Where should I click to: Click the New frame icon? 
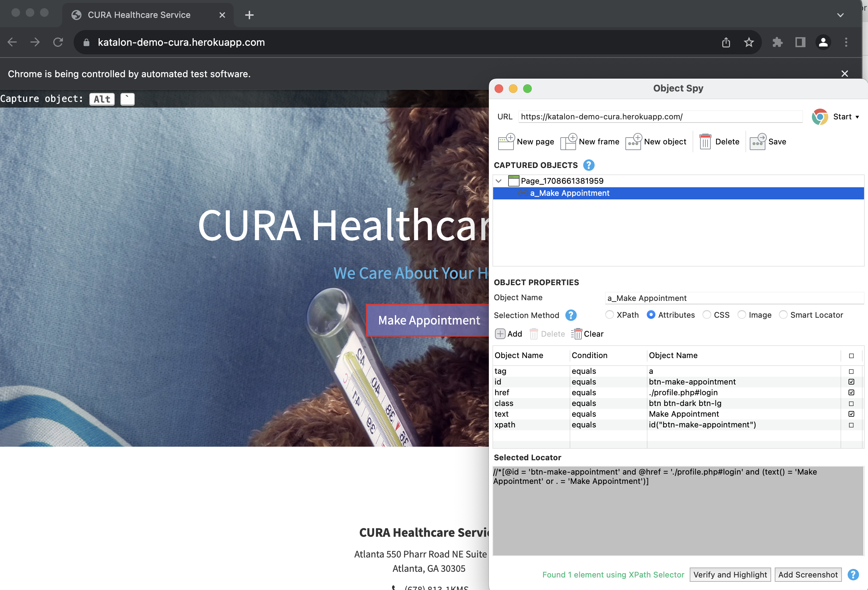click(x=569, y=142)
